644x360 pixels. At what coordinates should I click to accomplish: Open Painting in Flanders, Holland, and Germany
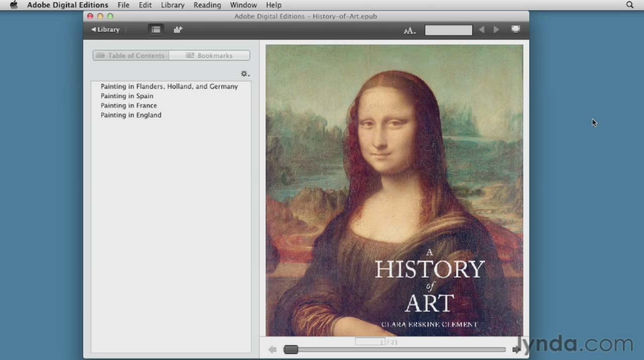pyautogui.click(x=169, y=87)
